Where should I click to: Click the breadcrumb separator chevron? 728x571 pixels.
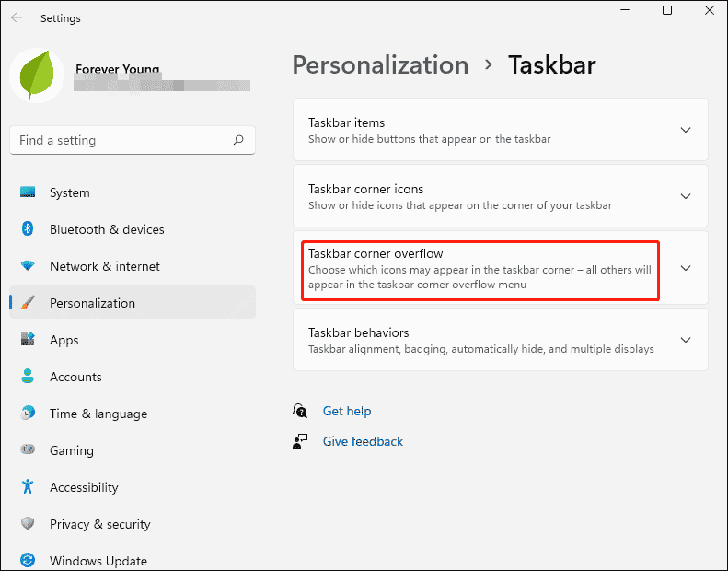[x=488, y=64]
